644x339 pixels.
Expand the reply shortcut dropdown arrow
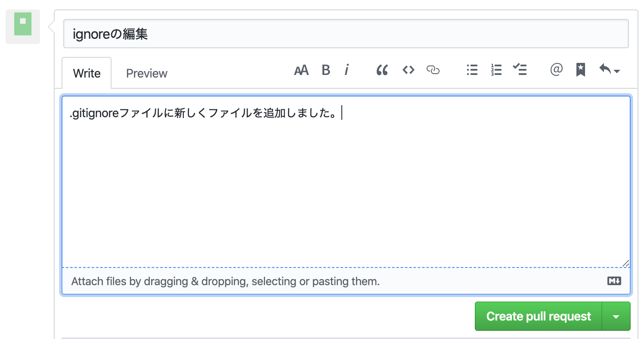click(616, 71)
